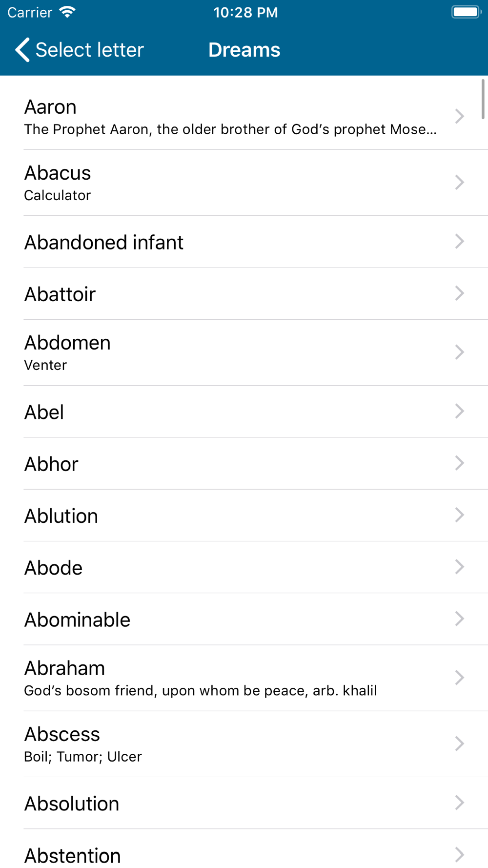488x868 pixels.
Task: Tap the disclosure arrow for Abel
Action: point(459,411)
